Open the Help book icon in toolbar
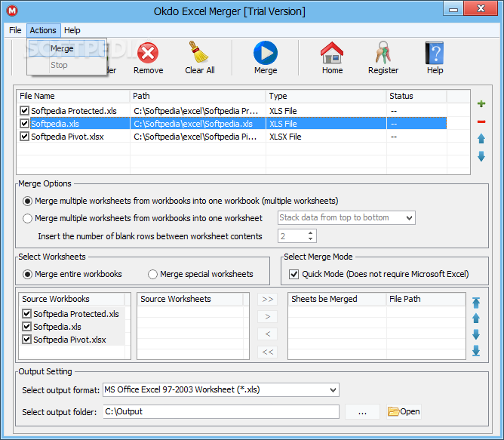Screen dimensions: 504x440 pos(435,53)
